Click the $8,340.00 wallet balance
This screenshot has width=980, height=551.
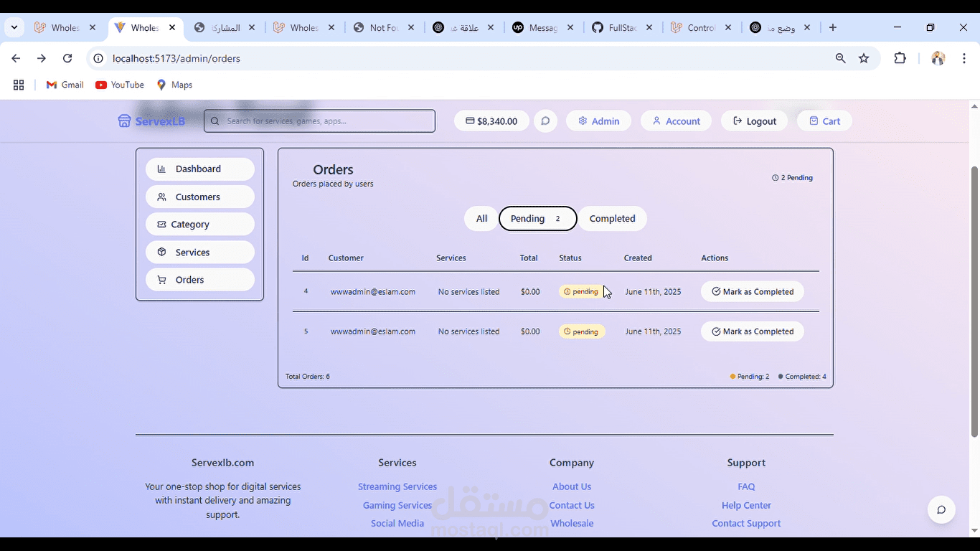pyautogui.click(x=491, y=121)
